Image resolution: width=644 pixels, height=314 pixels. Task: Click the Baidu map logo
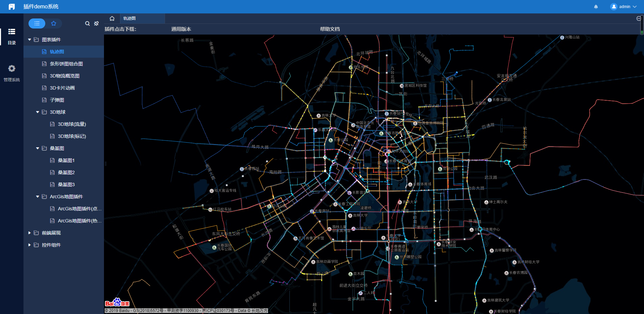117,303
